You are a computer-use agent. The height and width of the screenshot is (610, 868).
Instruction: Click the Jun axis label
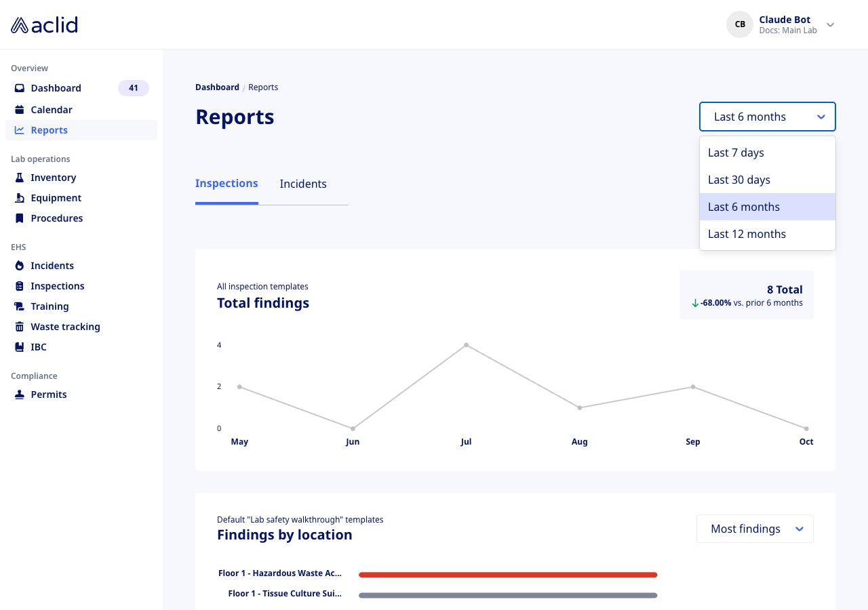click(353, 442)
